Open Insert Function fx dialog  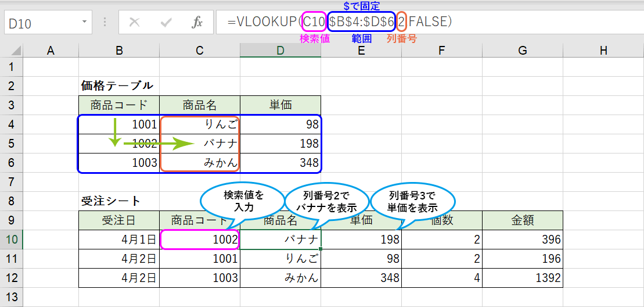pyautogui.click(x=197, y=22)
